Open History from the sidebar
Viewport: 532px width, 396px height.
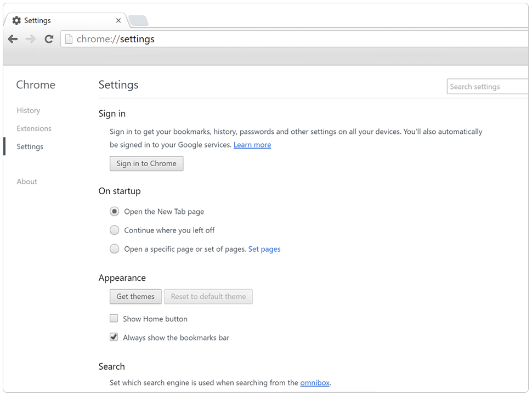click(29, 110)
